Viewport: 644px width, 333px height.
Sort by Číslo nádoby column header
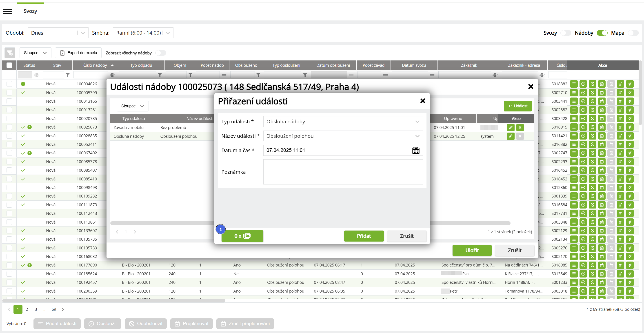tap(95, 65)
